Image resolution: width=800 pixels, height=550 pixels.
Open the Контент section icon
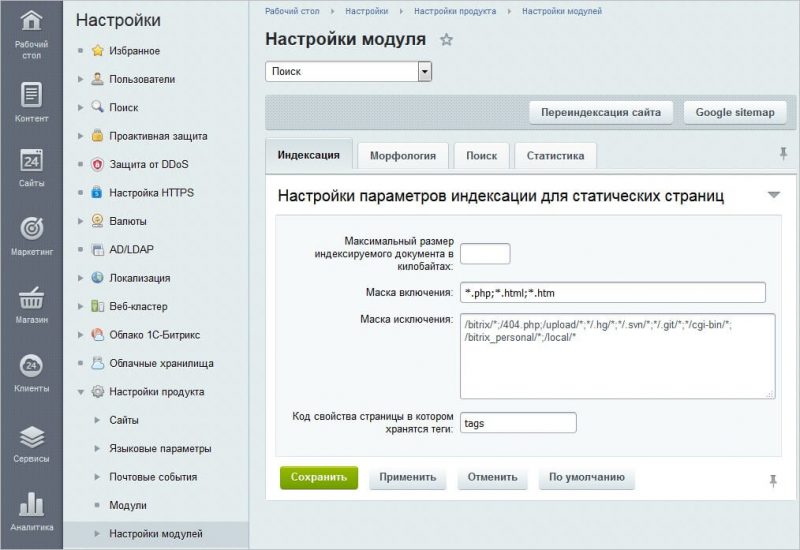(x=31, y=101)
